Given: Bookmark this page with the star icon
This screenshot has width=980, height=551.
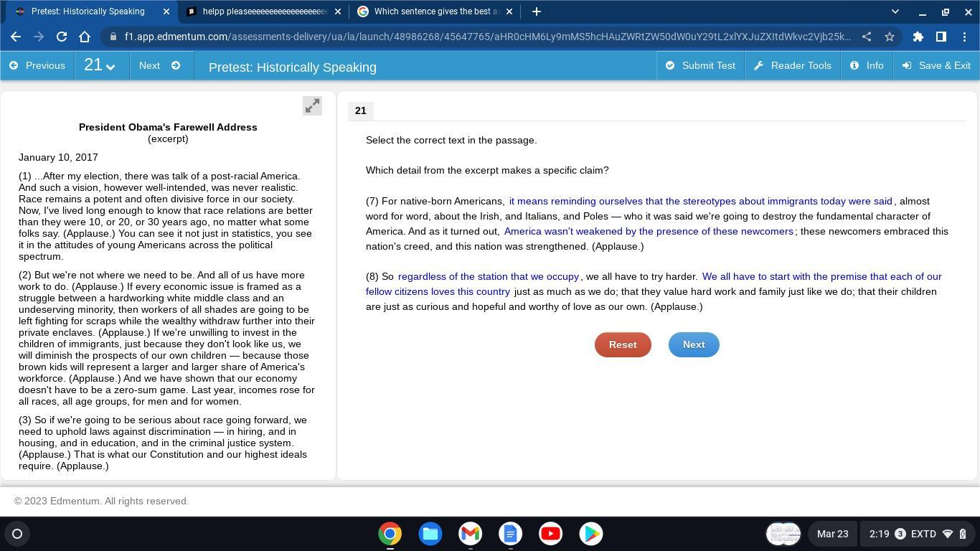Looking at the screenshot, I should (890, 37).
